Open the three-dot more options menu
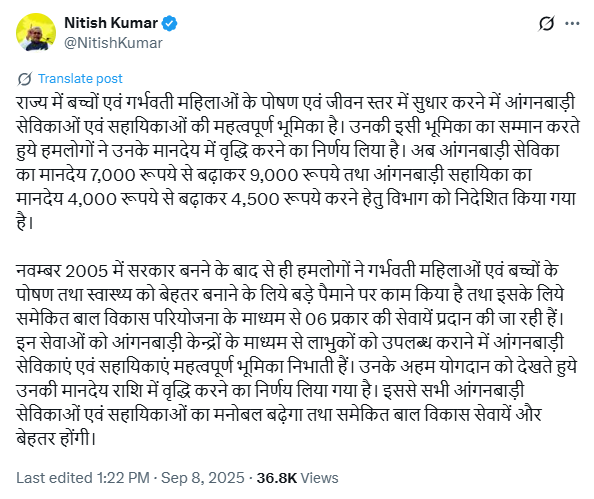The height and width of the screenshot is (499, 594). tap(572, 23)
